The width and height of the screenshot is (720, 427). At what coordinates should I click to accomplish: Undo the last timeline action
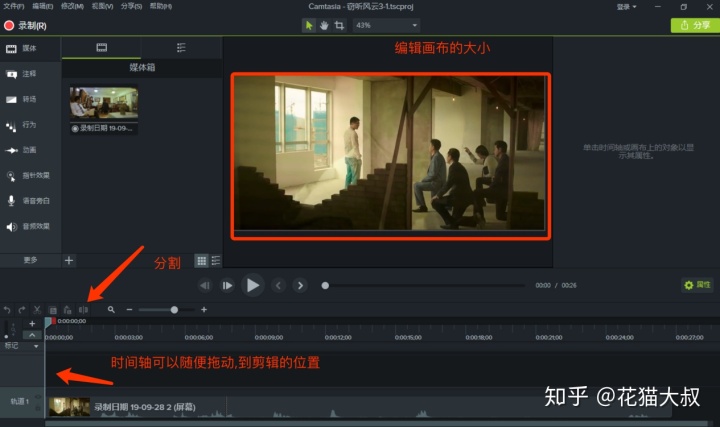(7, 310)
